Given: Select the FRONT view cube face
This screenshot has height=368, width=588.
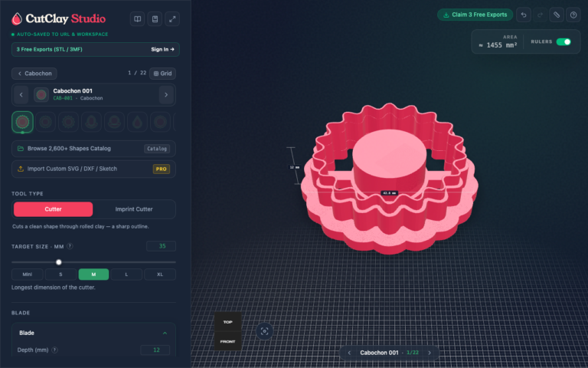Looking at the screenshot, I should click(227, 341).
